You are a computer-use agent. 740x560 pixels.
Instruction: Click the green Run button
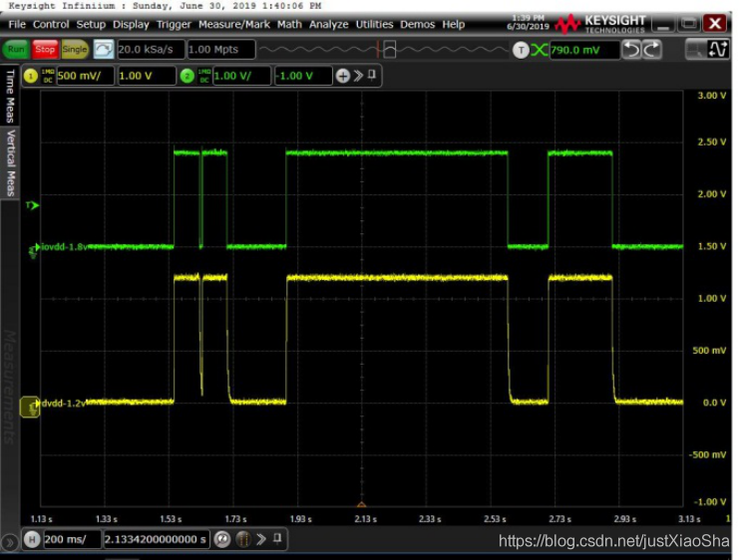(x=16, y=49)
